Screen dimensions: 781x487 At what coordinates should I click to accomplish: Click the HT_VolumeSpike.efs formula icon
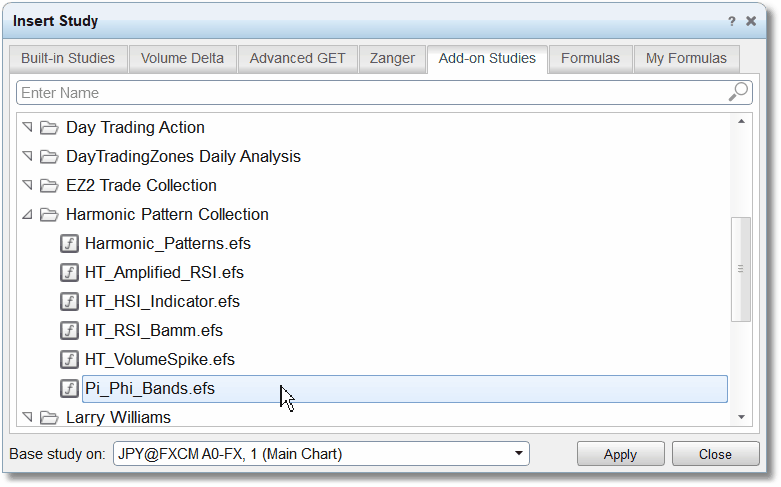[69, 359]
